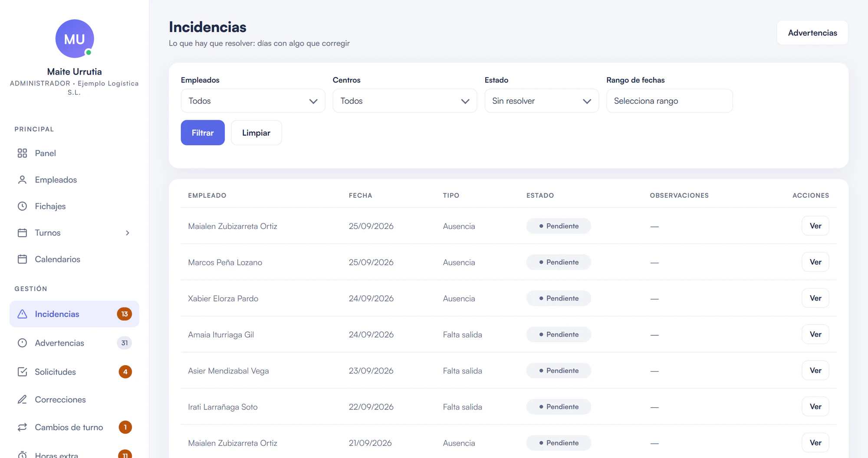Image resolution: width=868 pixels, height=458 pixels.
Task: Click the Selecciona rango date field
Action: coord(669,101)
